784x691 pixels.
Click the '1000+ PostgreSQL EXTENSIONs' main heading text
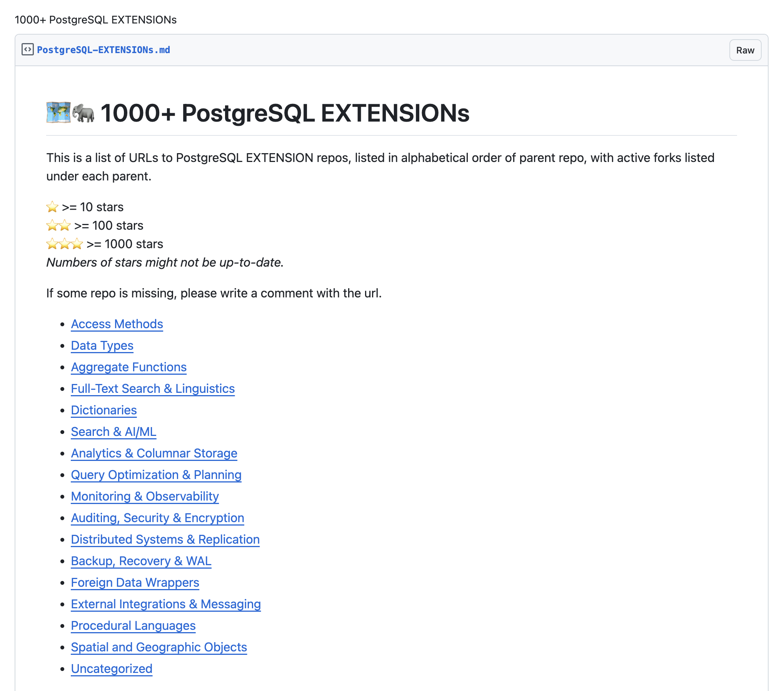[x=285, y=113]
